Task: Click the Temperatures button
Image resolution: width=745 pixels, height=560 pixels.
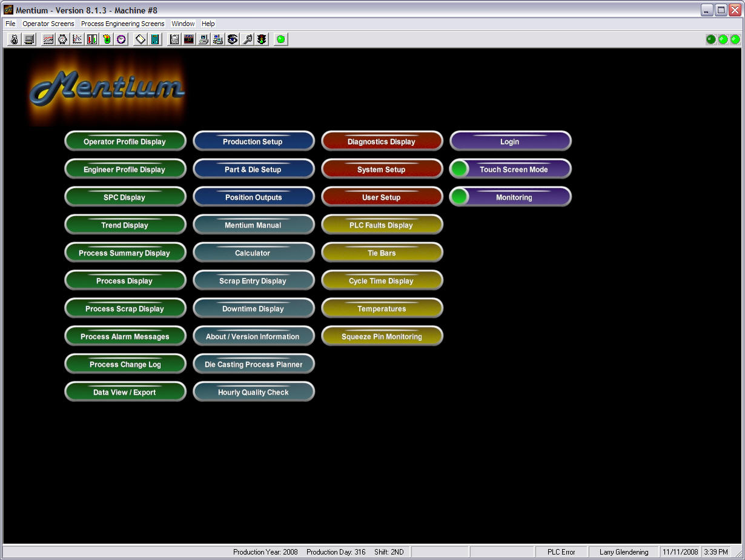Action: pos(382,308)
